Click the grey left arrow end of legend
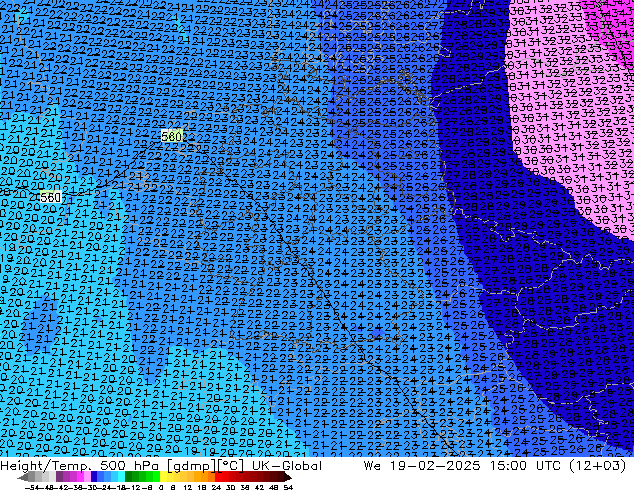The width and height of the screenshot is (634, 490). click(23, 478)
